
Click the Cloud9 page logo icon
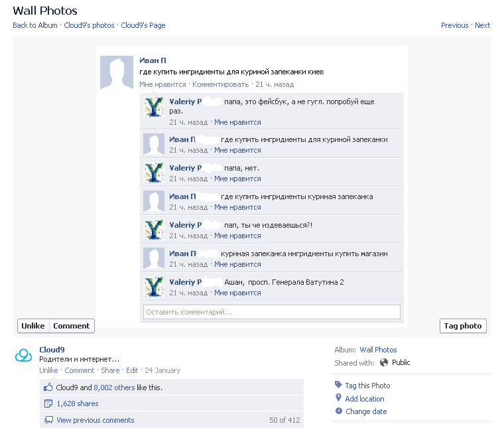pos(23,356)
